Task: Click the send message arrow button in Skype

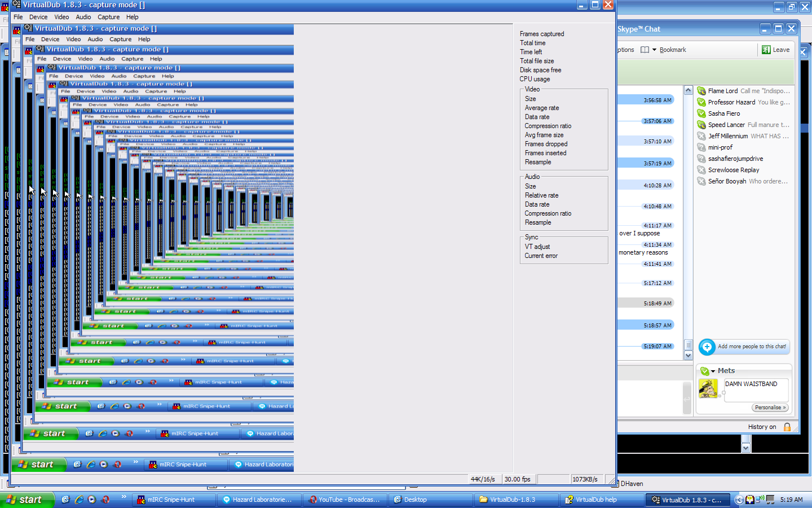Action: tap(687, 398)
